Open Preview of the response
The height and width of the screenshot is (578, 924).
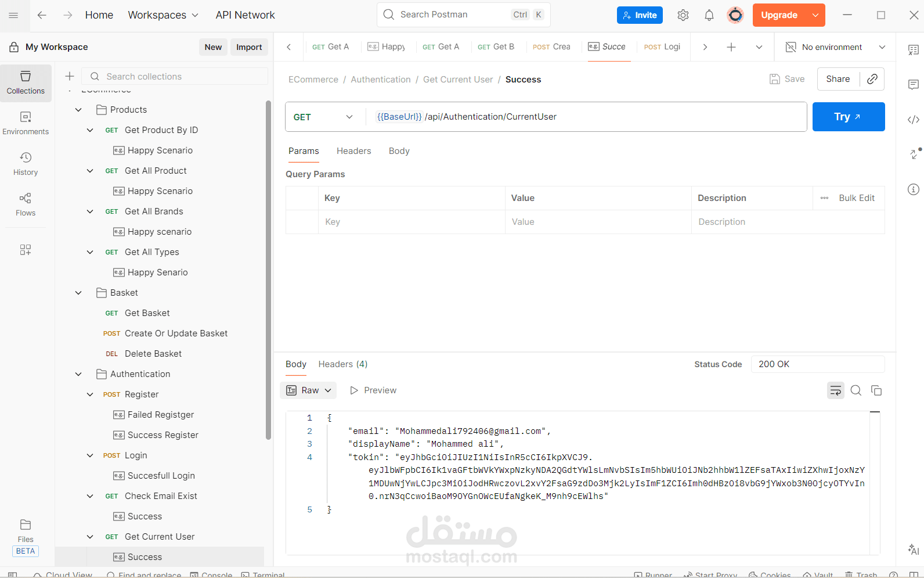click(x=373, y=390)
